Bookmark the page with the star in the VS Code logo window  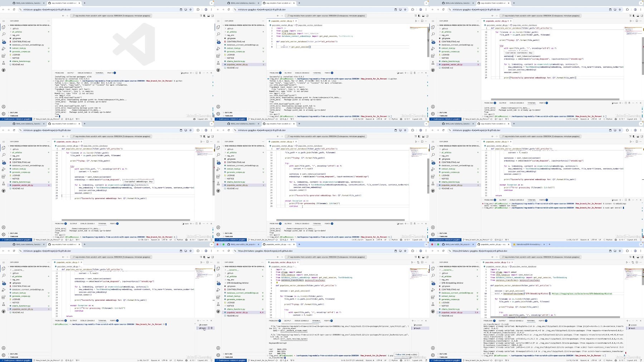pyautogui.click(x=191, y=10)
